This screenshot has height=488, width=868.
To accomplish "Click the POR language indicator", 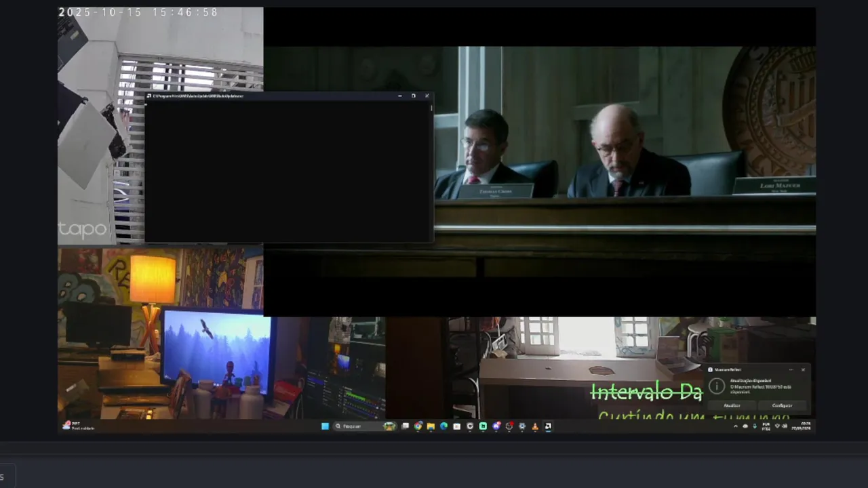I will 766,426.
